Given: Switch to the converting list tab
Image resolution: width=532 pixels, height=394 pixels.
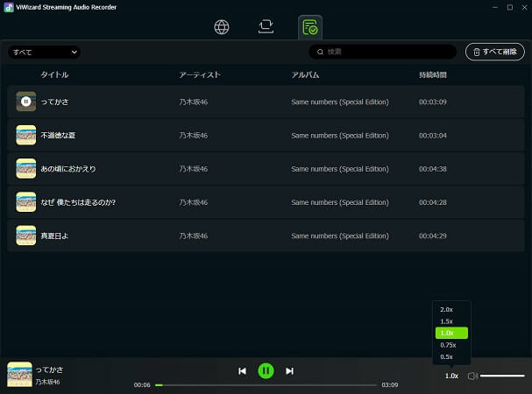Looking at the screenshot, I should click(266, 26).
